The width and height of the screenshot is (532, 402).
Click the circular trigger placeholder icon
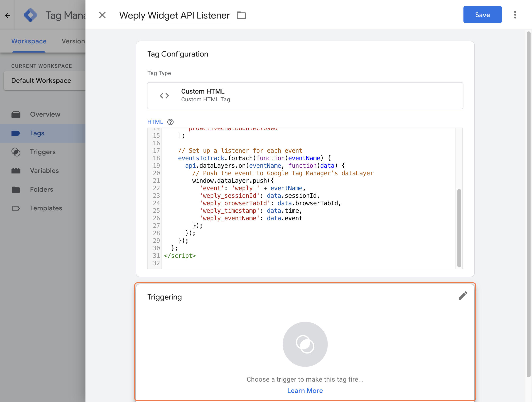[305, 344]
